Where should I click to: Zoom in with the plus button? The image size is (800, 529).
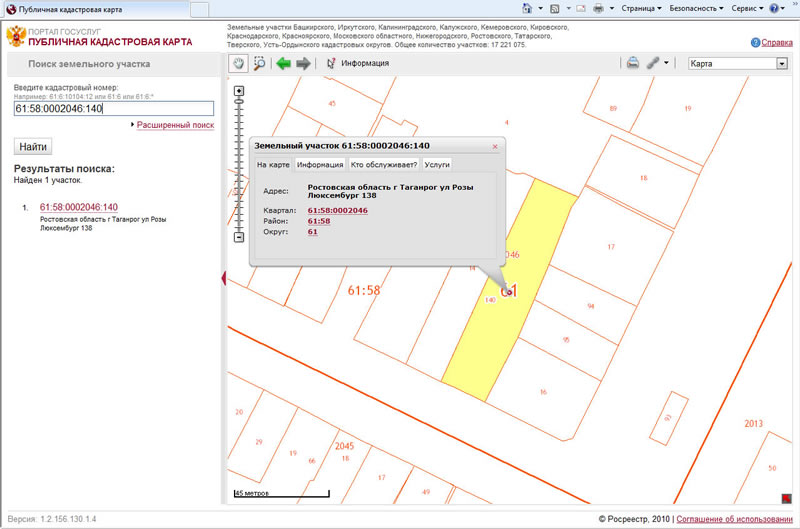(239, 91)
